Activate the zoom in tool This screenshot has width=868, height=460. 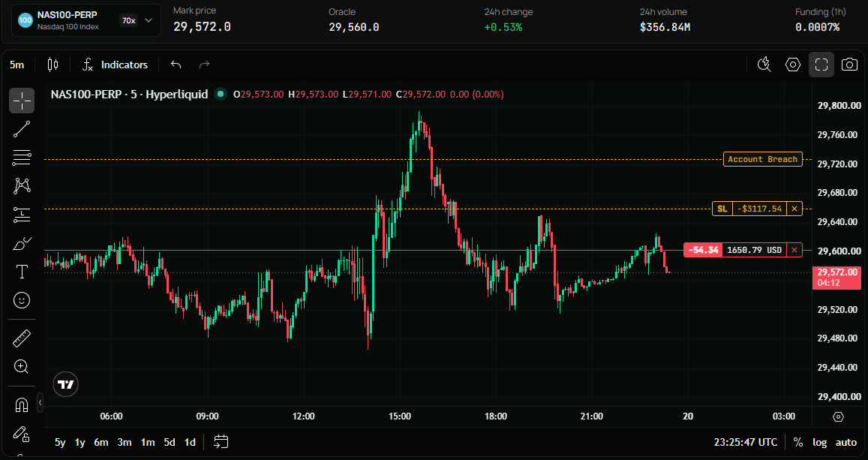tap(22, 366)
